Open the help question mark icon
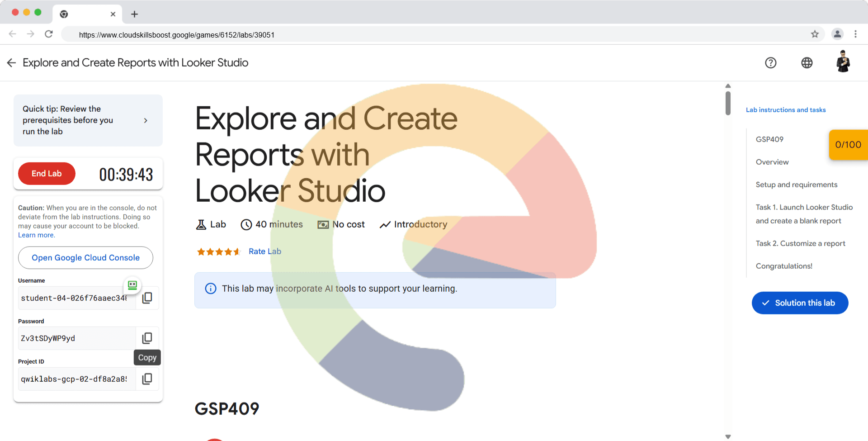 (x=770, y=63)
